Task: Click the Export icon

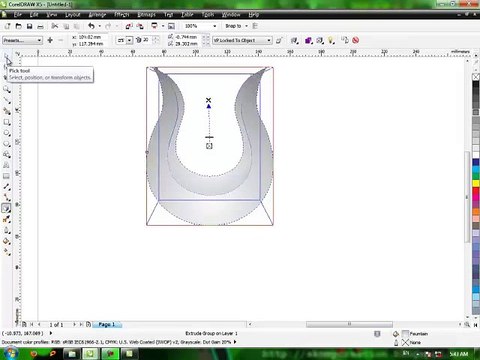Action: pos(140,26)
